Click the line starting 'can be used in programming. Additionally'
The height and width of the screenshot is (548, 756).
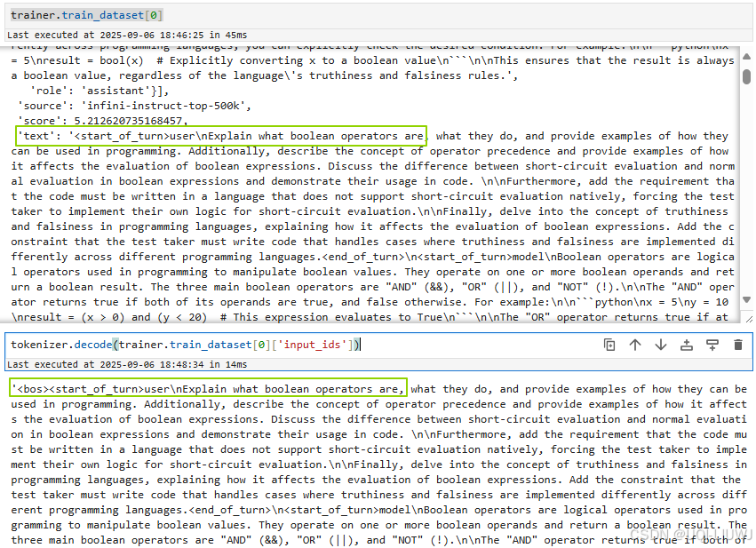pyautogui.click(x=370, y=151)
